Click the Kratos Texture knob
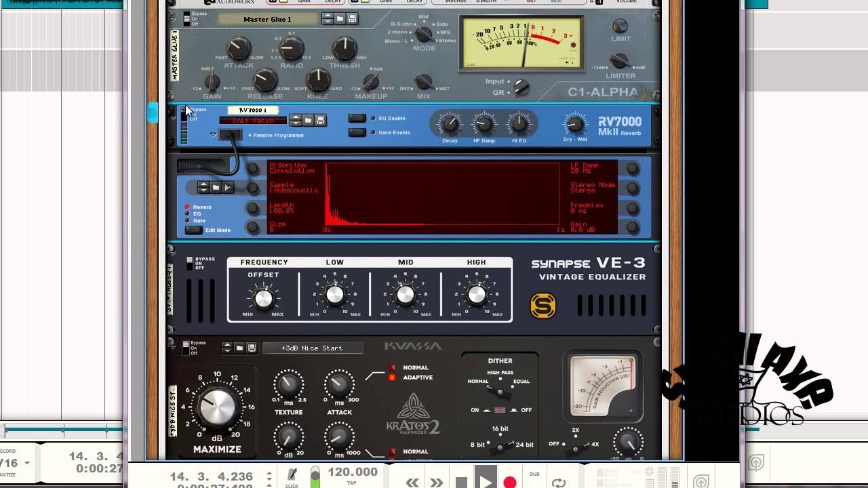 288,385
